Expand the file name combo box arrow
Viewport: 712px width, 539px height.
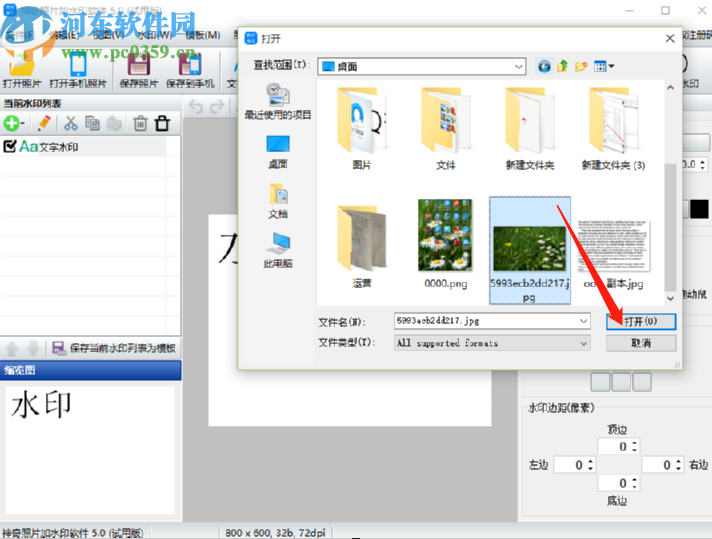pyautogui.click(x=583, y=321)
